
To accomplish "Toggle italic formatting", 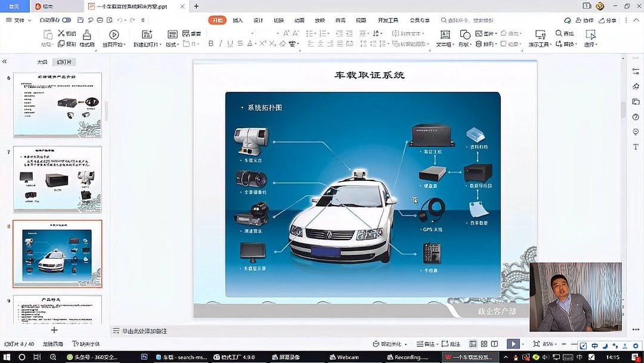I will [x=221, y=43].
